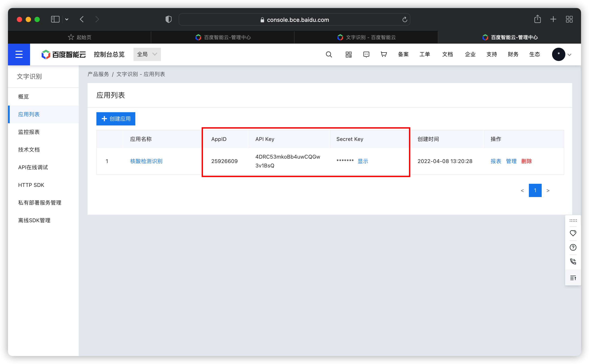The height and width of the screenshot is (364, 589).
Task: Open the 生态 header menu
Action: click(534, 54)
